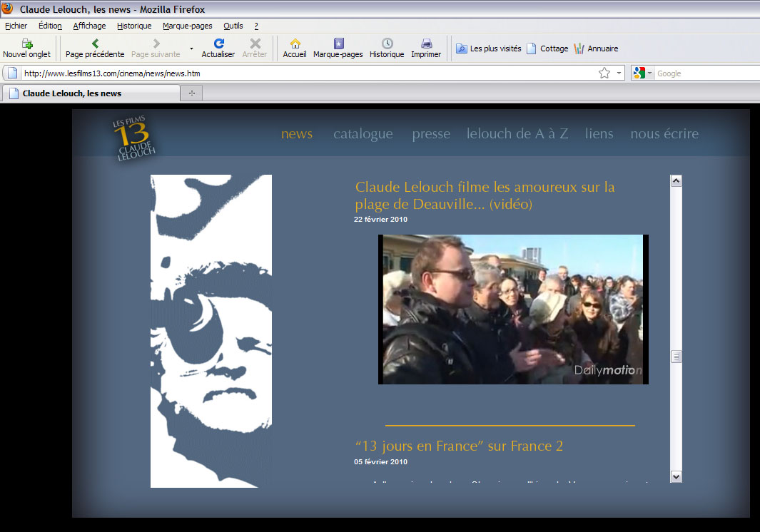This screenshot has width=760, height=532.
Task: Click the news scrollbar up arrow
Action: (x=676, y=181)
